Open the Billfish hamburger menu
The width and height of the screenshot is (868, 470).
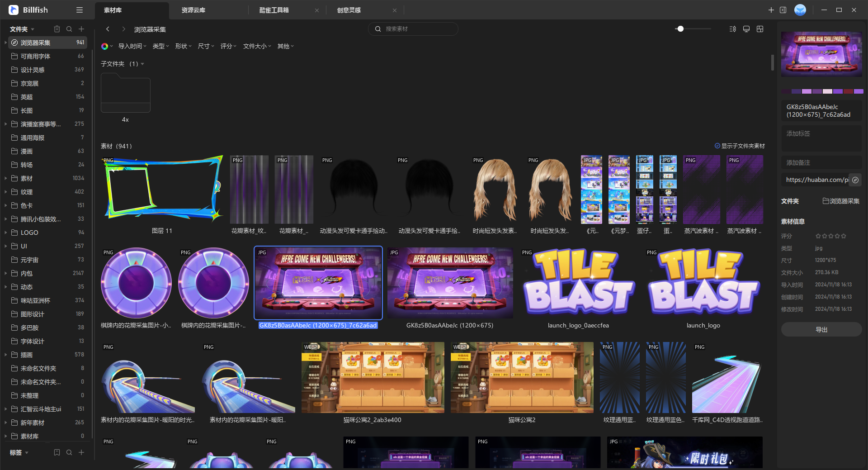80,10
